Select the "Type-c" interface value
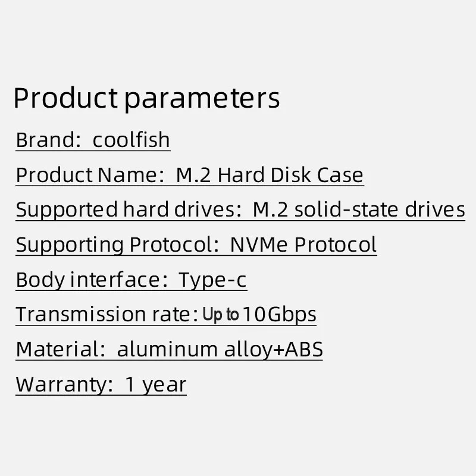This screenshot has width=476, height=476. [212, 280]
